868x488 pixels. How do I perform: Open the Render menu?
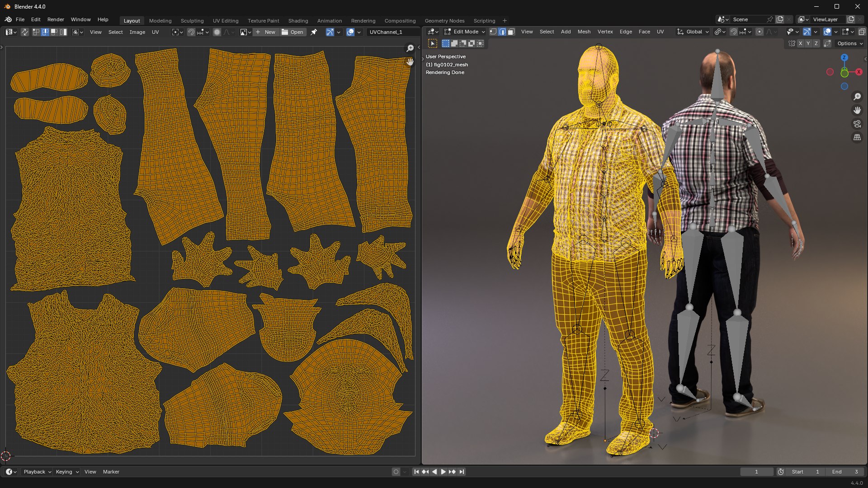coord(56,19)
